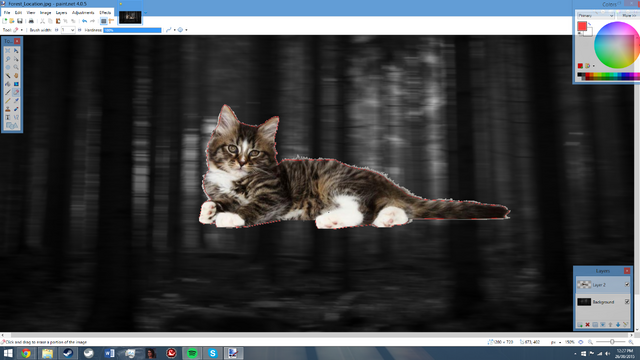Click the Print toolbar icon
640x360 pixels.
point(31,21)
